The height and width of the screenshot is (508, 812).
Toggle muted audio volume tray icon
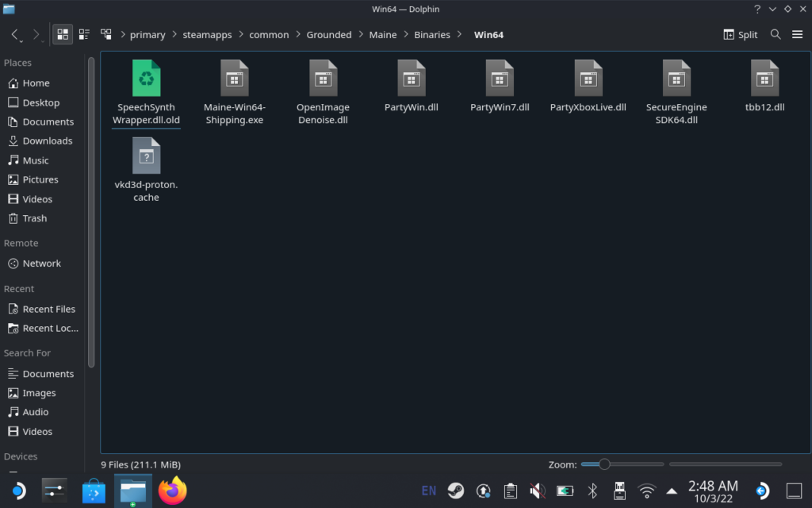[x=538, y=491]
